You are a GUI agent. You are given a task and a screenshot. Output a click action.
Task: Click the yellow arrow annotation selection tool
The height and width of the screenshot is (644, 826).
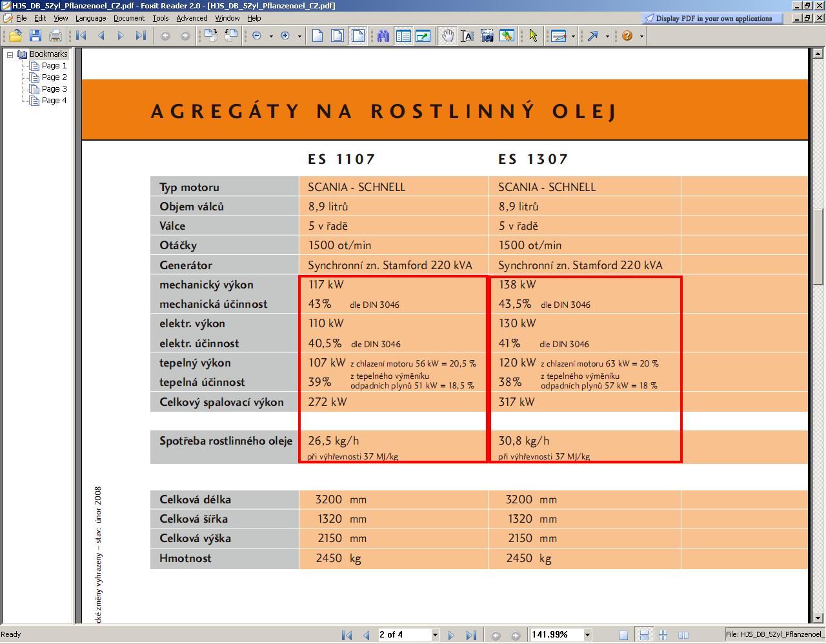(x=533, y=36)
